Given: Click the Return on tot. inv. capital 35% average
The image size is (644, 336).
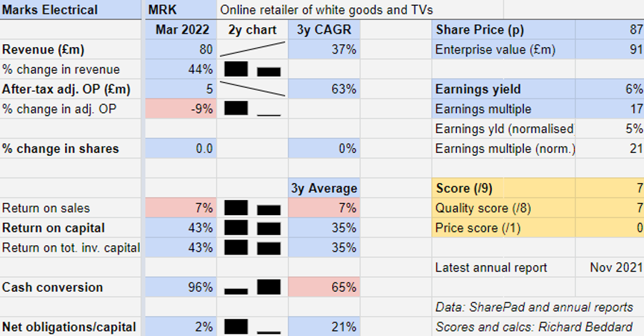Looking at the screenshot, I should (x=324, y=247).
